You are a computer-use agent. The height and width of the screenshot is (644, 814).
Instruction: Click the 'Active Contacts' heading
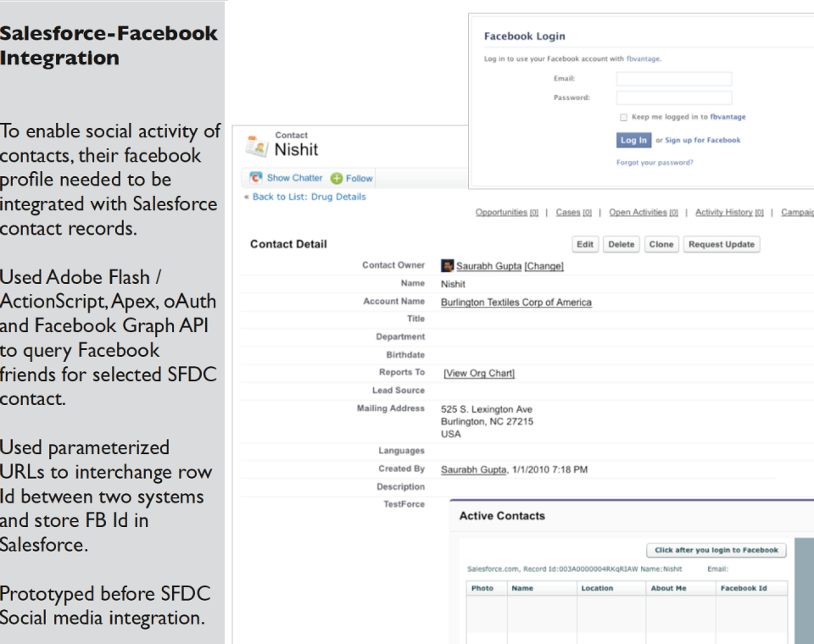click(502, 516)
